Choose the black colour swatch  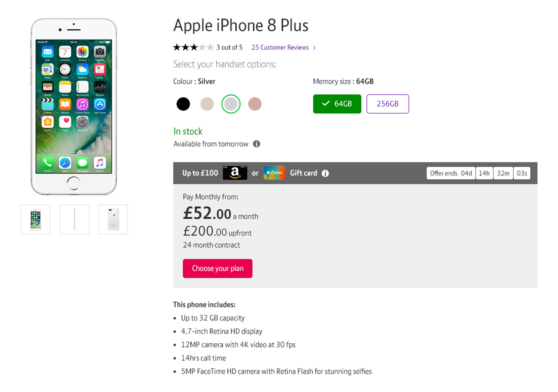pos(183,104)
